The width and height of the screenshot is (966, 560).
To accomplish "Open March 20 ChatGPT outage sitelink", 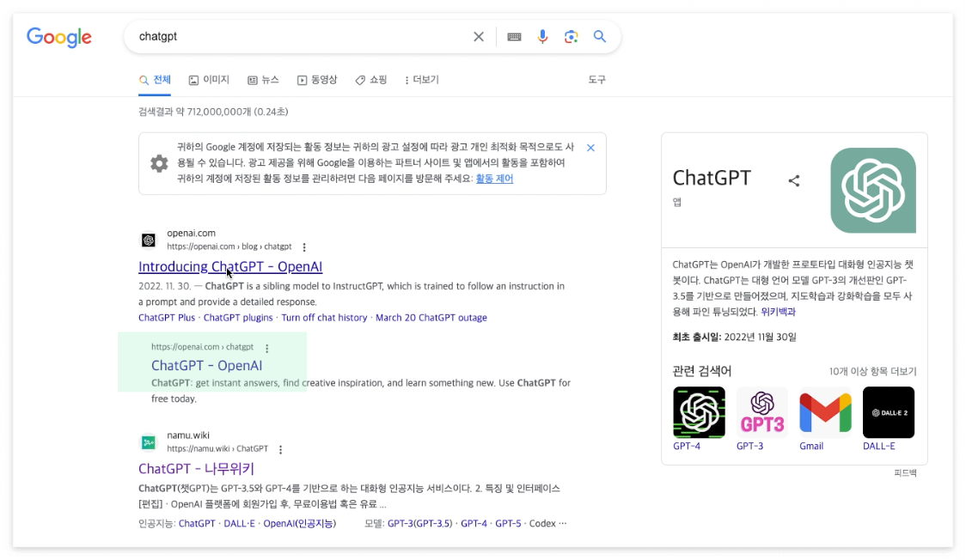I will point(431,318).
